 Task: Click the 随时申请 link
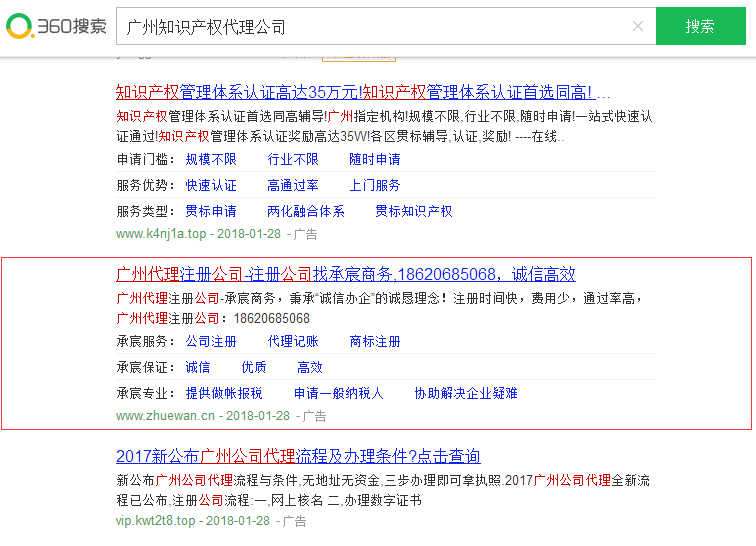[375, 159]
